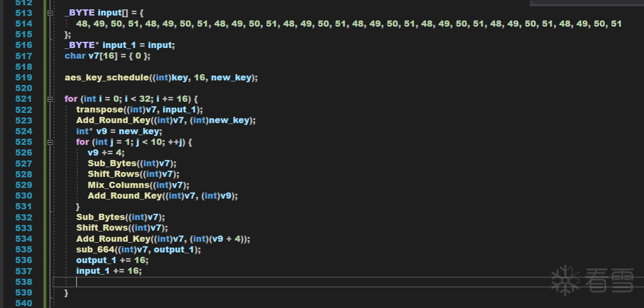
Task: Click the grip handle on top-right panel
Action: [533, 2]
